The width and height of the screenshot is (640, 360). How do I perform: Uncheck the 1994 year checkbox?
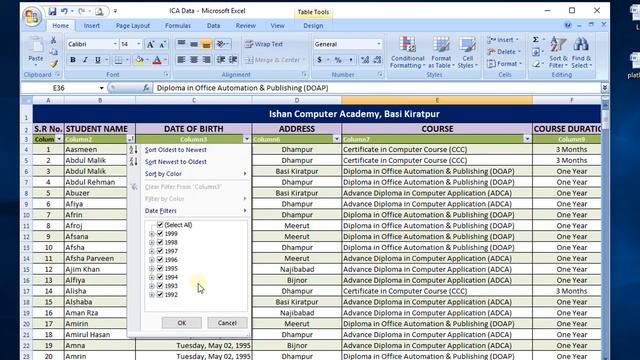coord(160,277)
